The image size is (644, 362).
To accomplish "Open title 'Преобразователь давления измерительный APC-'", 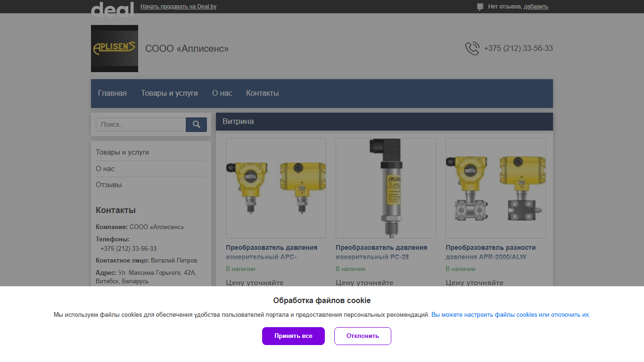I will click(x=272, y=252).
